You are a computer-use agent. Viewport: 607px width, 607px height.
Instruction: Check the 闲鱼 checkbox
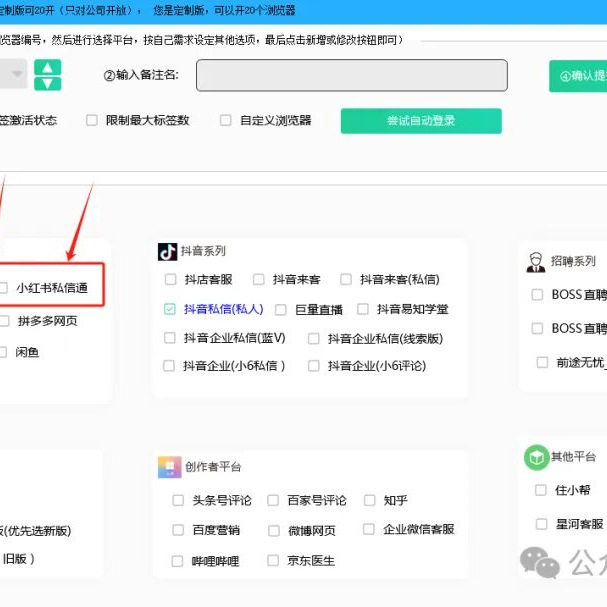pyautogui.click(x=3, y=352)
